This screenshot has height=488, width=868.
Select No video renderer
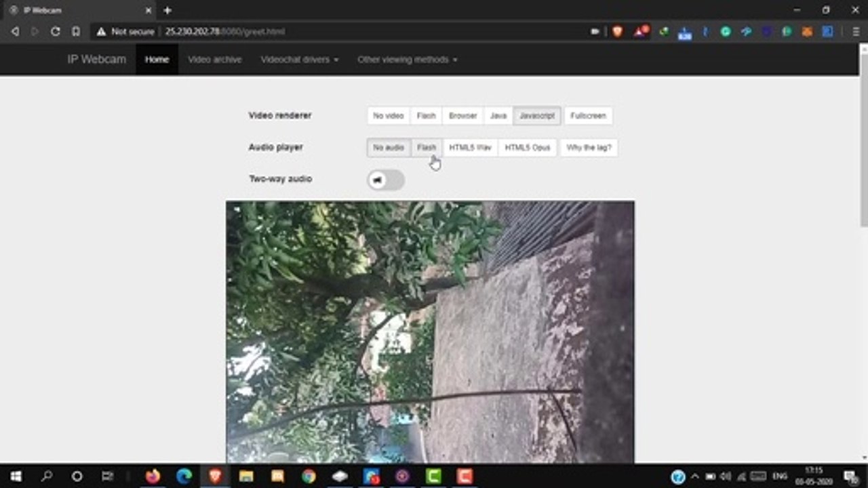tap(389, 116)
